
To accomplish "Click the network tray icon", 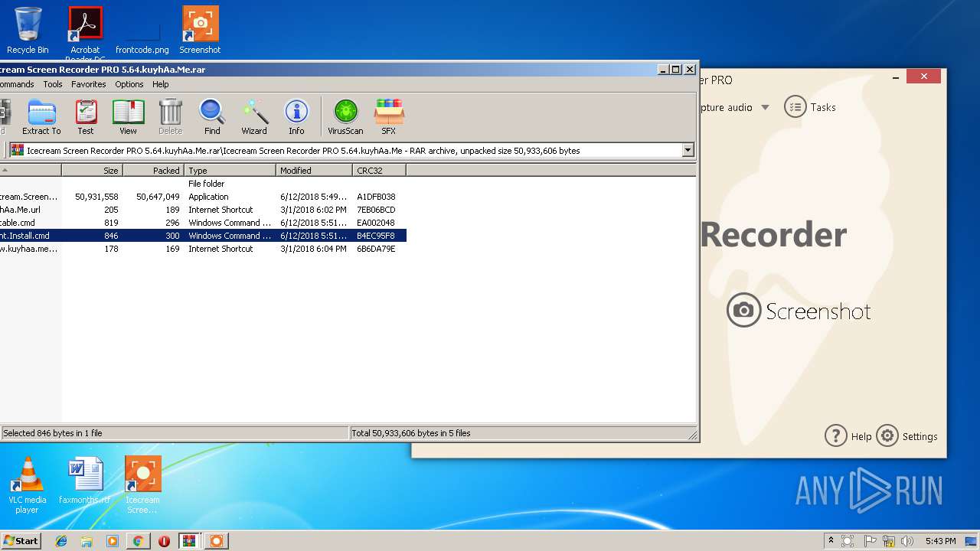I will tap(889, 541).
